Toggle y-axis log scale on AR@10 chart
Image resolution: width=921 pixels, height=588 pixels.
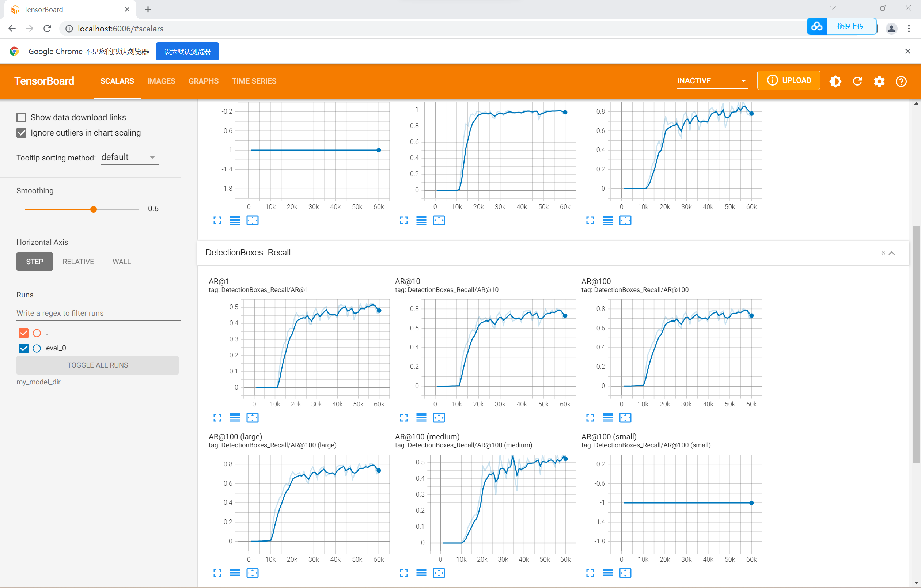pyautogui.click(x=421, y=418)
